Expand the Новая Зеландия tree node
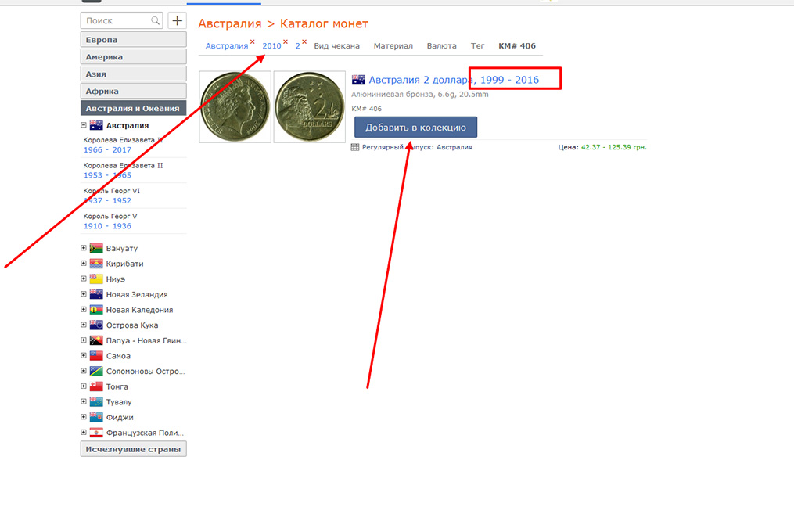This screenshot has width=794, height=532. tap(84, 294)
